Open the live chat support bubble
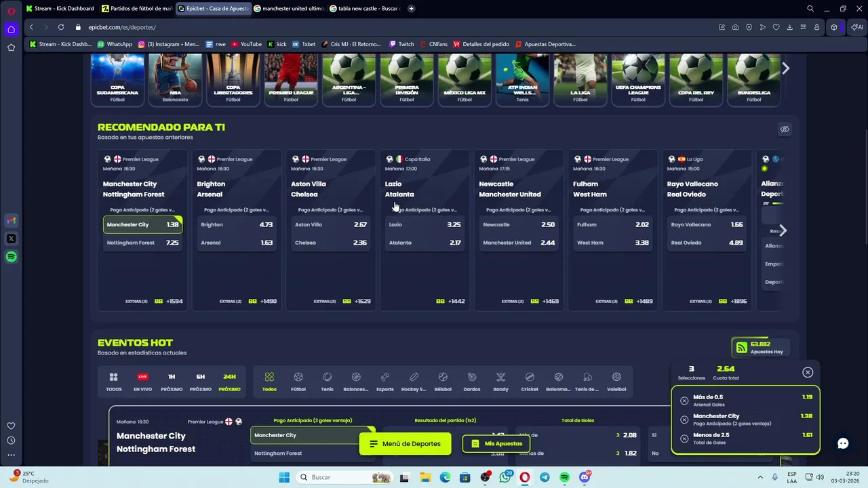 click(x=843, y=443)
